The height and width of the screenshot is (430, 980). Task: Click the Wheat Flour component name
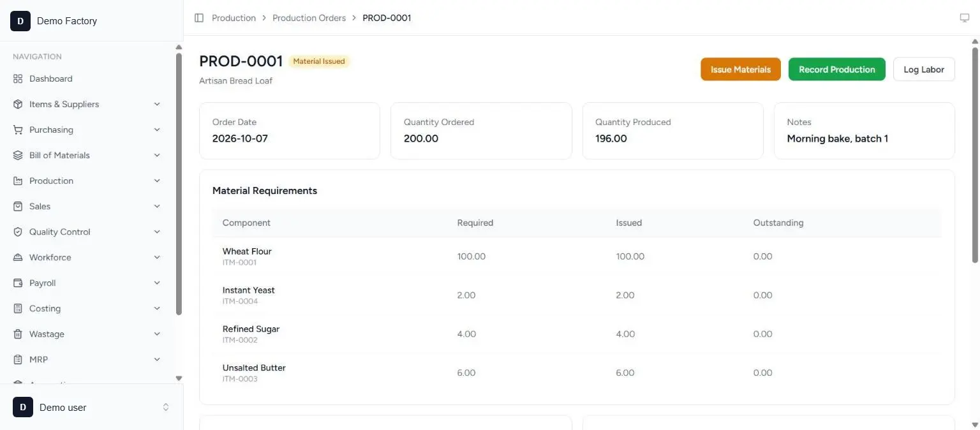pyautogui.click(x=247, y=251)
